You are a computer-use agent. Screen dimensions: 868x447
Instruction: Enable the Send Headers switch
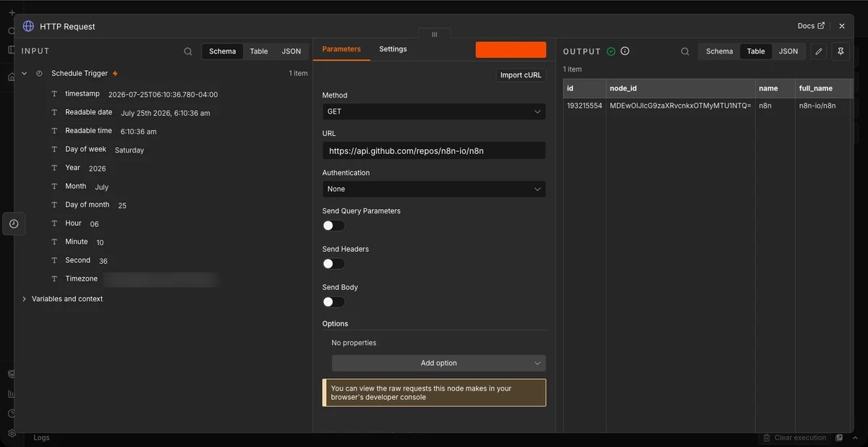333,264
